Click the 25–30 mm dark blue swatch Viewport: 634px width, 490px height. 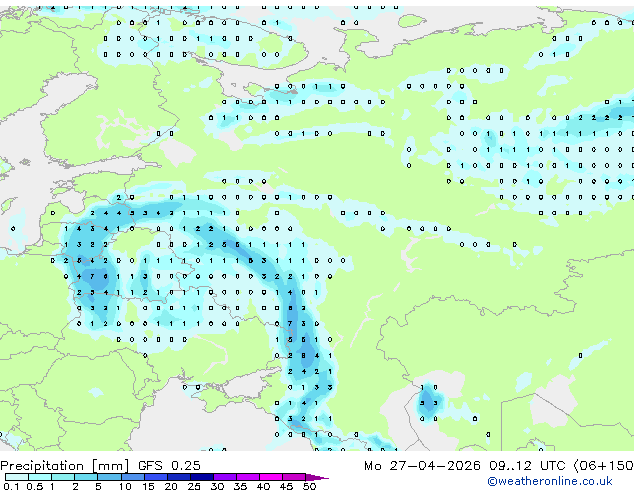[202, 477]
